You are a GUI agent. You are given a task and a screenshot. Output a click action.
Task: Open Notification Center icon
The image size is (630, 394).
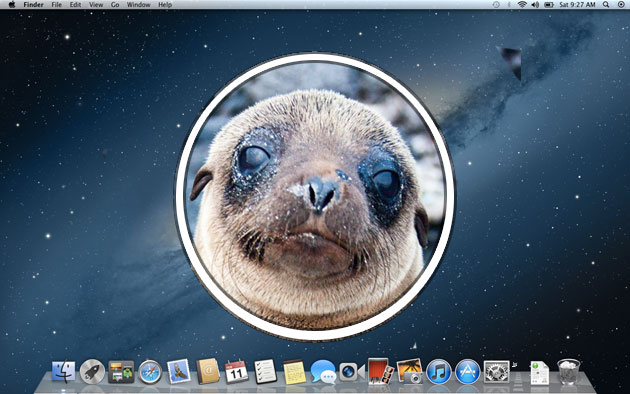(621, 4)
